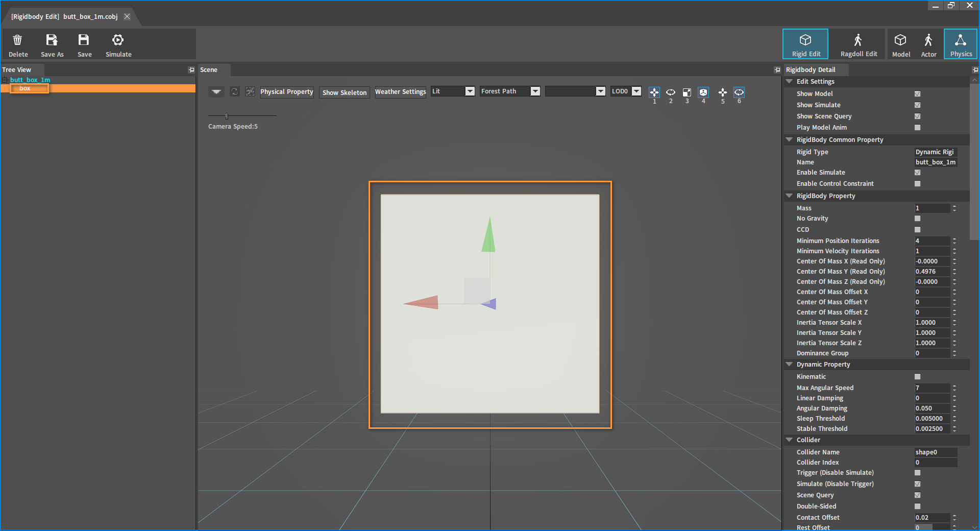Select butt_box_1m root in the tree

pos(30,80)
